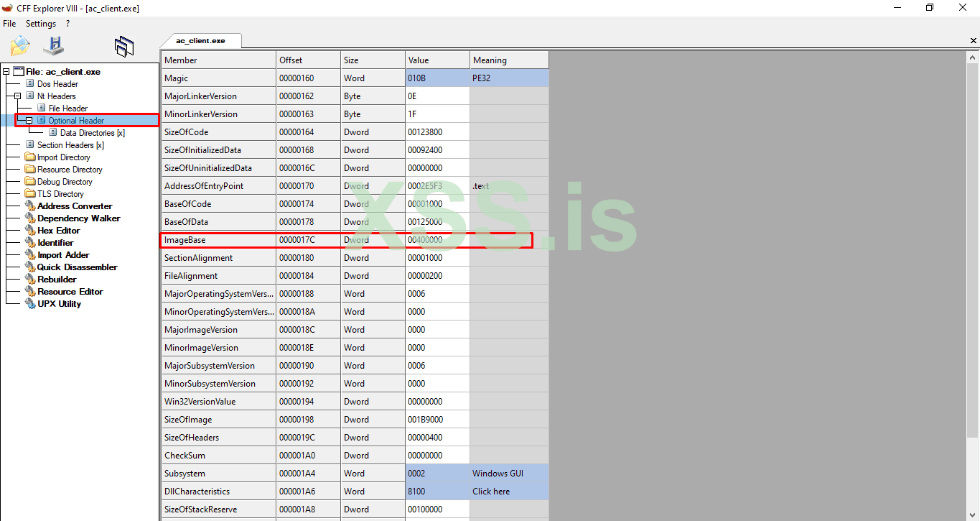
Task: Click the cascading windows toolbar icon
Action: [x=124, y=47]
